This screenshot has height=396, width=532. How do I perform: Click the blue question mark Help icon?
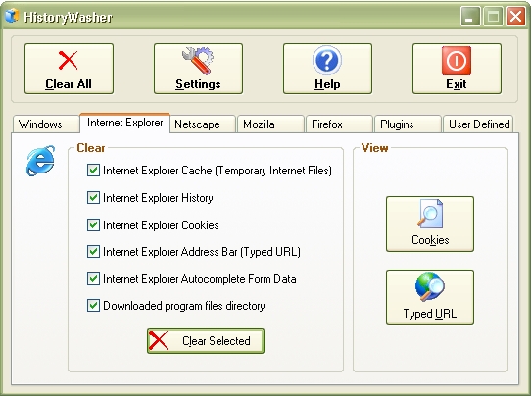(327, 61)
